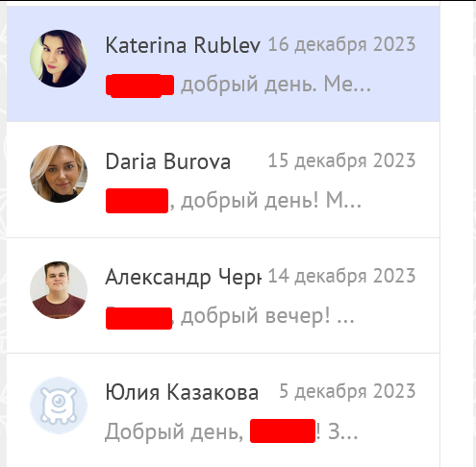Screen dimensions: 476x467
Task: Click the redacted name in Юлия's preview
Action: coord(283,430)
